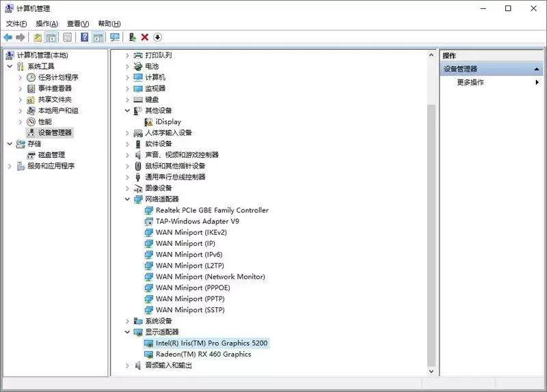Click the Update driver green-arrow toolbar icon

(x=132, y=38)
